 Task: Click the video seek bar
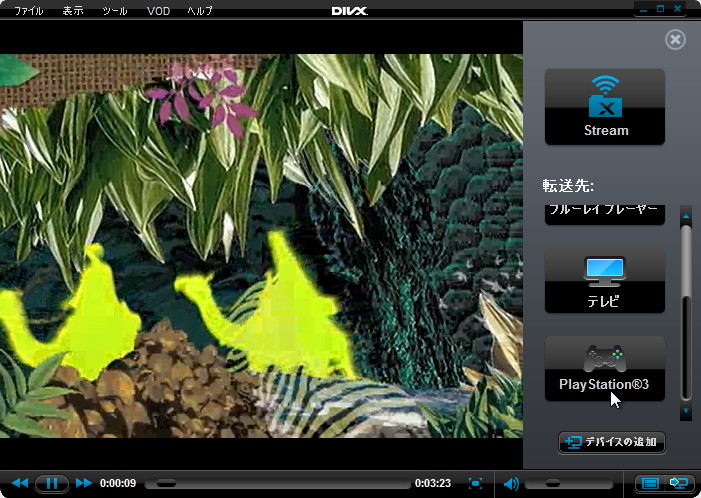coord(277,484)
